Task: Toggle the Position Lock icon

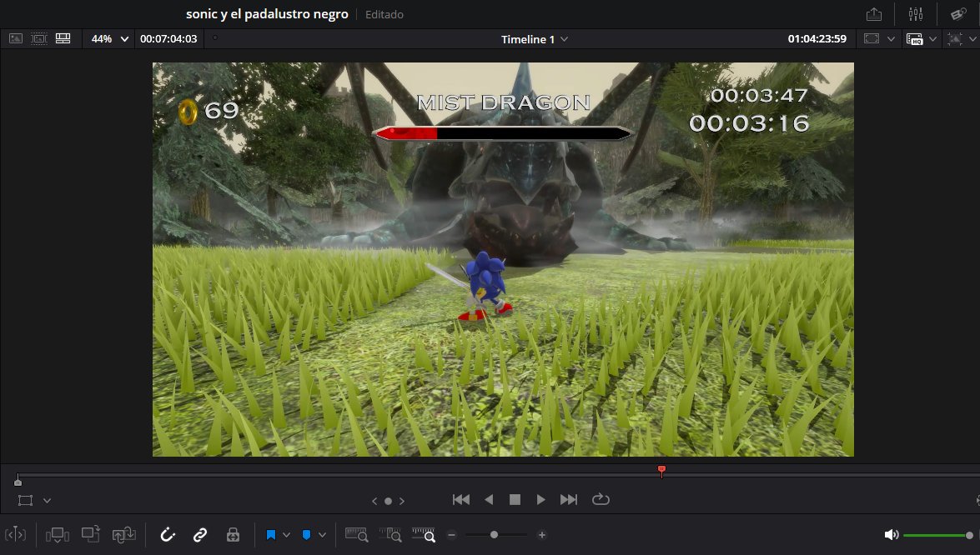Action: pyautogui.click(x=234, y=534)
